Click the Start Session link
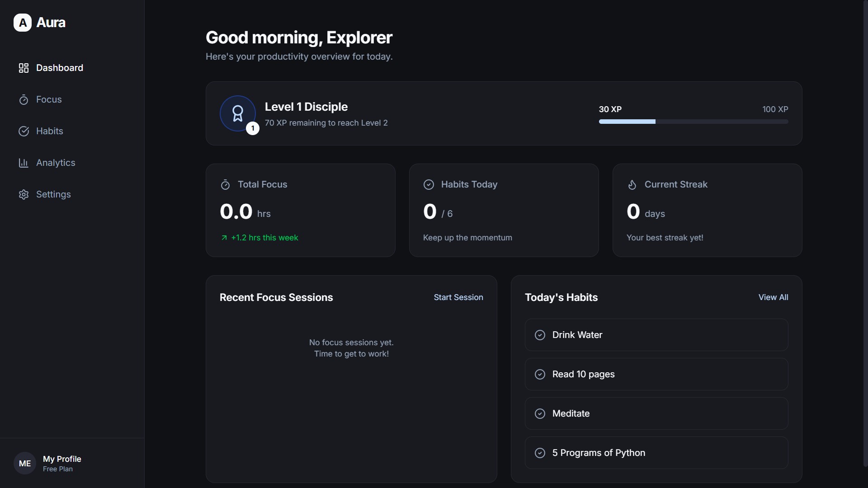868x488 pixels. coord(458,297)
